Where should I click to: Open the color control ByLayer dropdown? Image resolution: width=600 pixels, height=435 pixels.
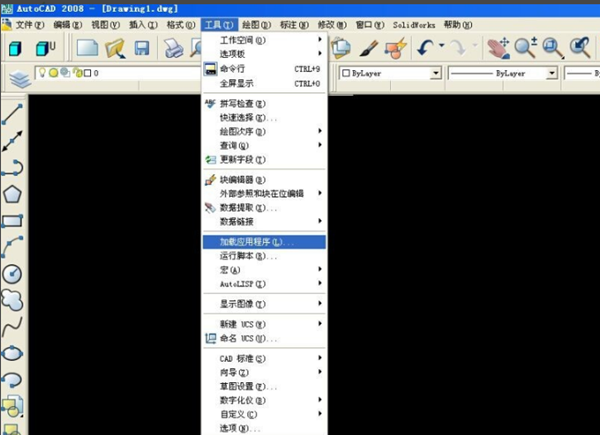pyautogui.click(x=384, y=74)
